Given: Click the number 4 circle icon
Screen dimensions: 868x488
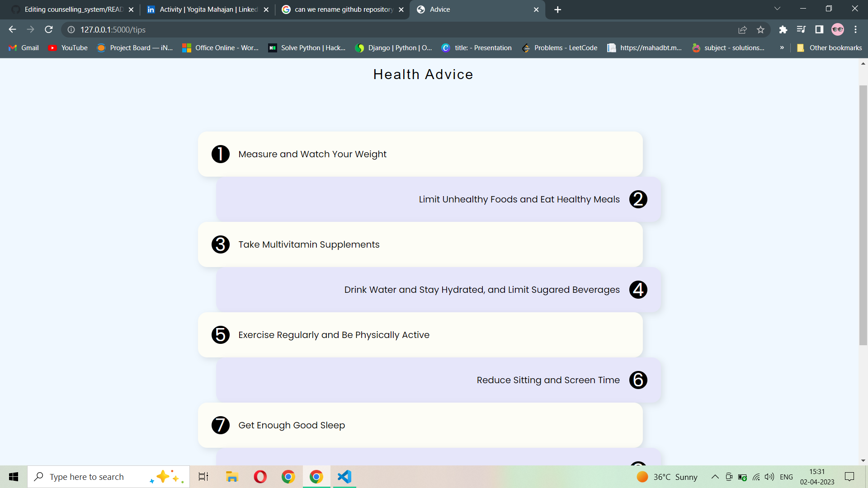Looking at the screenshot, I should pyautogui.click(x=638, y=290).
